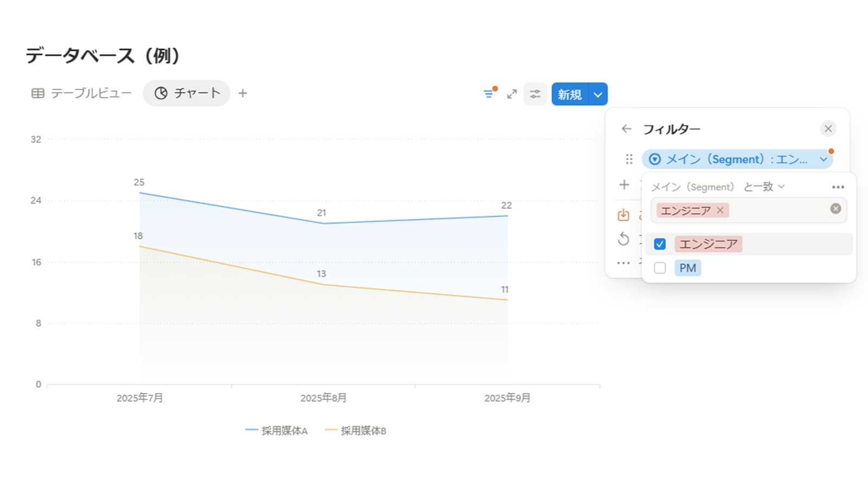Select the チャート tab
The image size is (868, 488).
[187, 93]
